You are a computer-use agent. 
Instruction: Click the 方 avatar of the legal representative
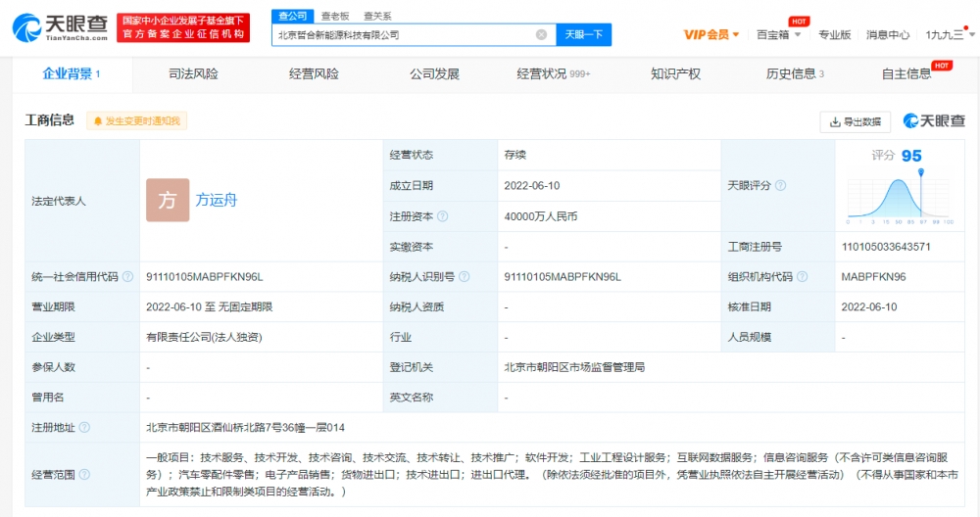(x=168, y=200)
